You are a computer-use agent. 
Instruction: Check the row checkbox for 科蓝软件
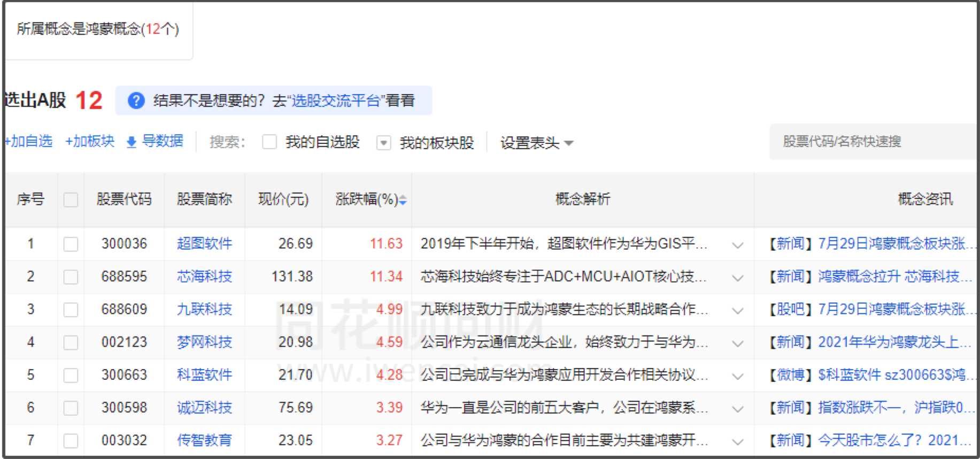[x=71, y=375]
